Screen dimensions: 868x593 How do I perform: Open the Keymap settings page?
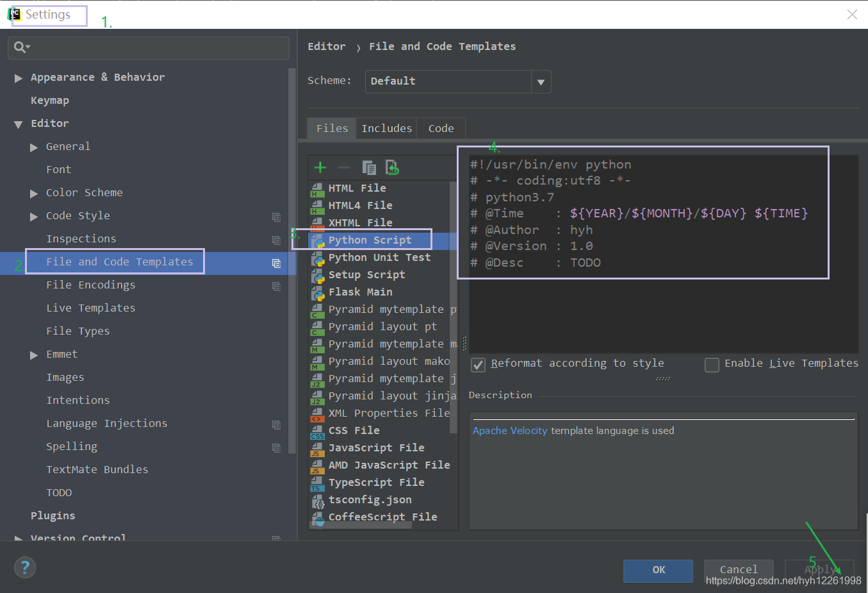(x=50, y=100)
